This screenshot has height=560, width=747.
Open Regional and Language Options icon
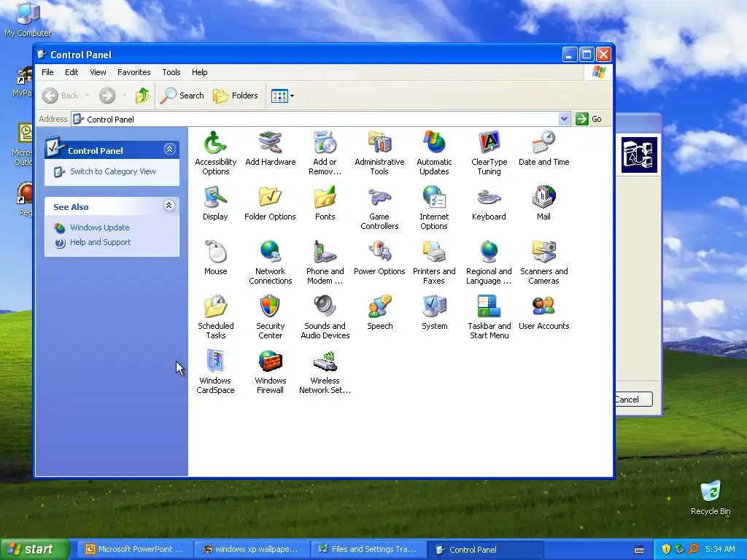(x=489, y=252)
